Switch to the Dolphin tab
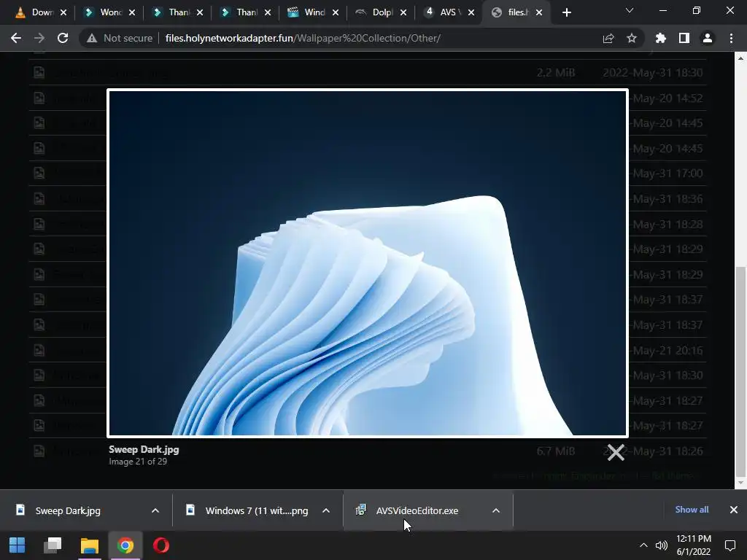 pyautogui.click(x=376, y=12)
